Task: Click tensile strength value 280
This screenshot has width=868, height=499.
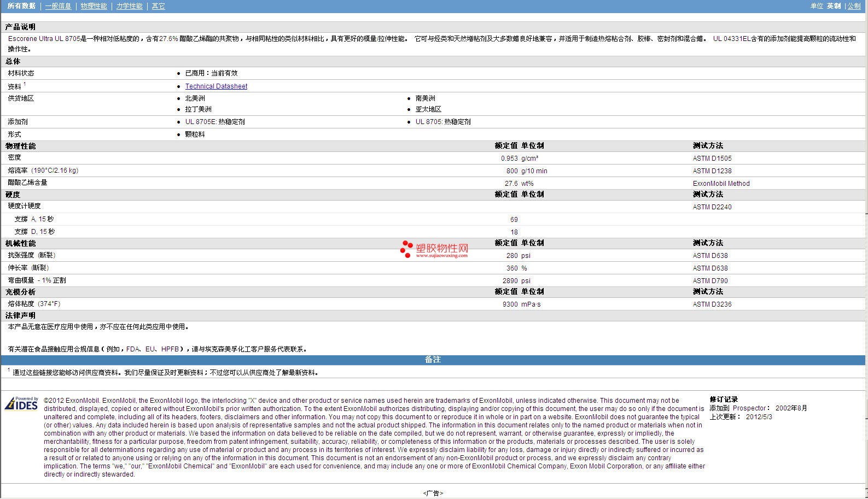Action: 512,256
